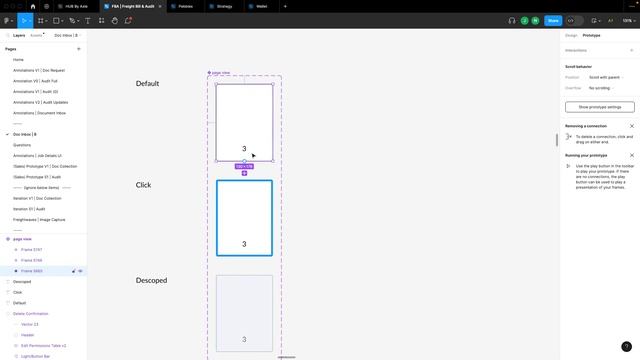Open the present prototype play menu
The height and width of the screenshot is (360, 640).
[x=596, y=20]
